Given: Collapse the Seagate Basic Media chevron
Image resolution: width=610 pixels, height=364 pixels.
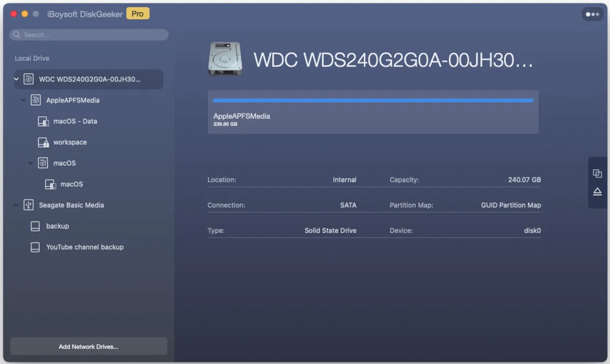Looking at the screenshot, I should pos(16,205).
